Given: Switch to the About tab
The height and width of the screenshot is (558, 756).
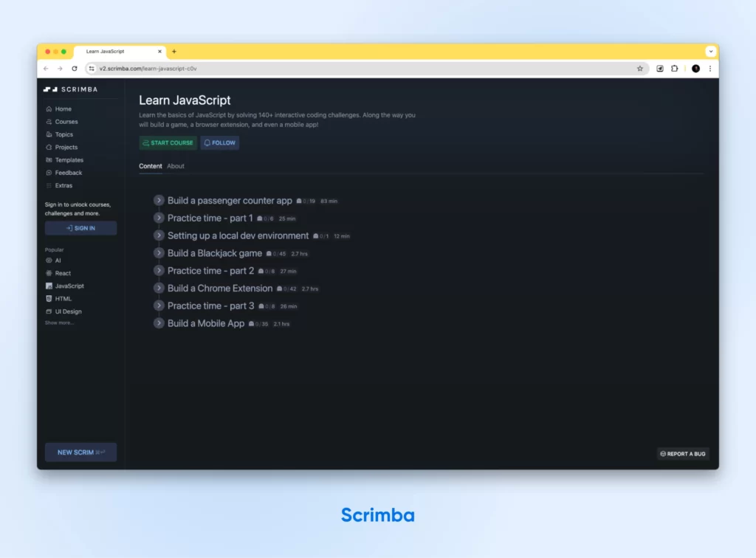Looking at the screenshot, I should pos(176,166).
